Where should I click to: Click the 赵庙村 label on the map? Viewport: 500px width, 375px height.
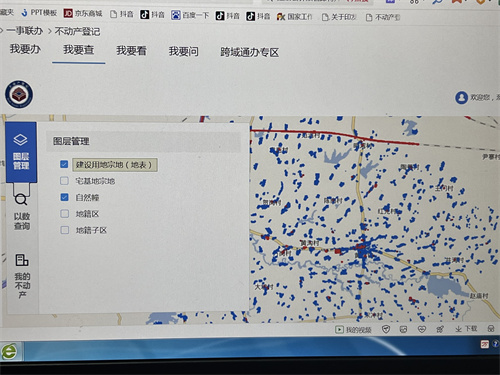click(x=479, y=296)
